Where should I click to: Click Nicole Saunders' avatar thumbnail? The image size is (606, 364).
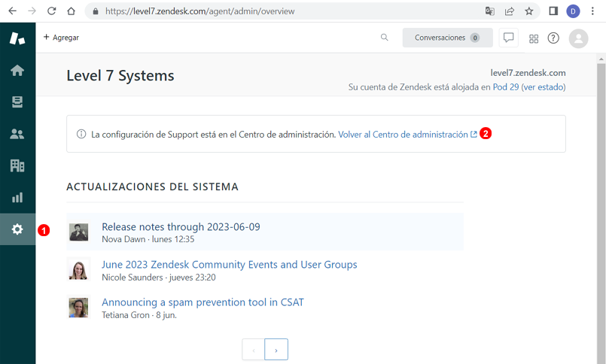tap(79, 269)
